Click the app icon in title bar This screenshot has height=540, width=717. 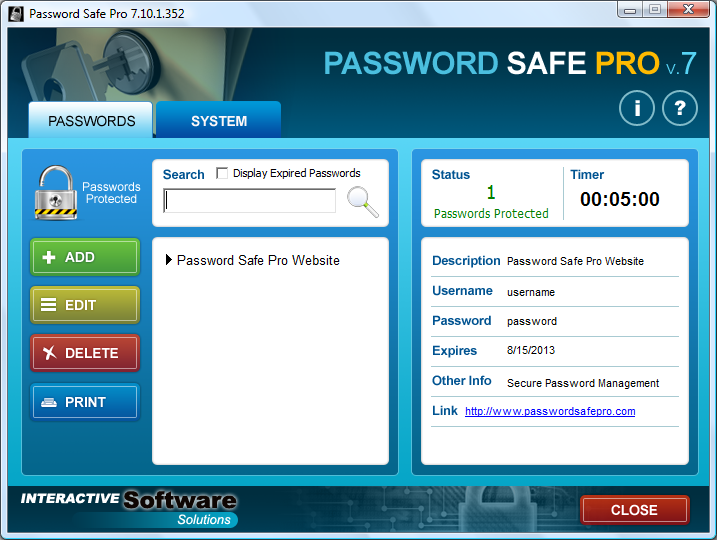(16, 13)
